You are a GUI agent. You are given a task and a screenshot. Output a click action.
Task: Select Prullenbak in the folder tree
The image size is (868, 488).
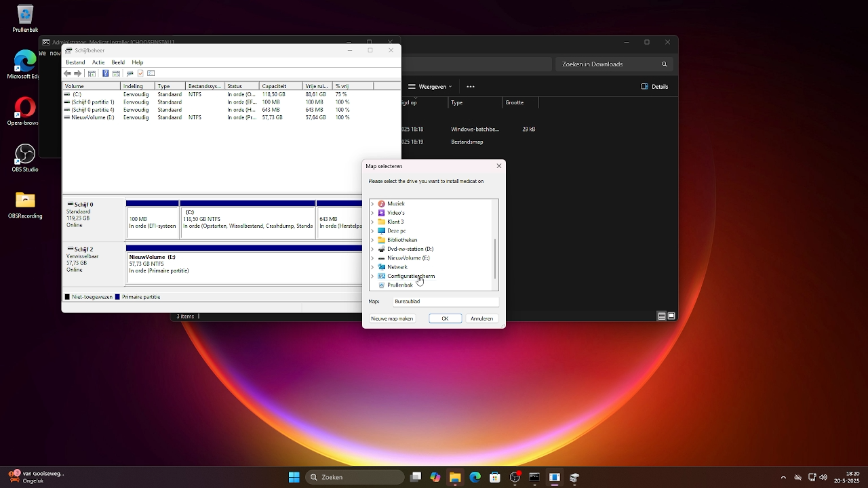coord(400,285)
